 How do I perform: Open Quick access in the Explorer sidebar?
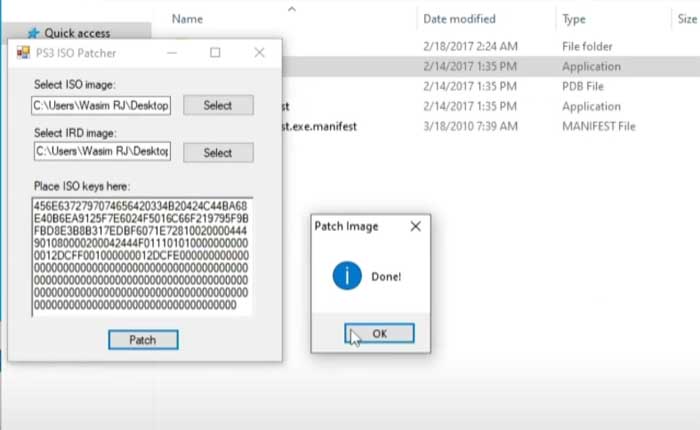click(x=77, y=33)
